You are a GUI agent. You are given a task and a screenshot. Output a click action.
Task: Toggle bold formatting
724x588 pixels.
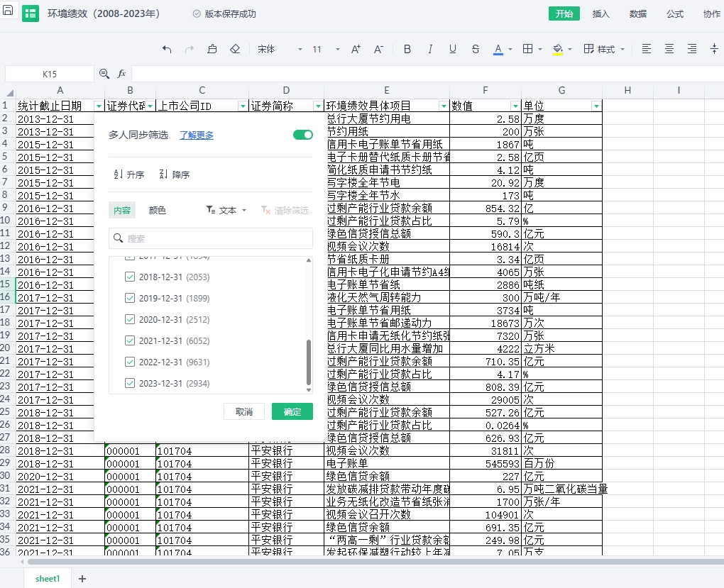click(407, 49)
